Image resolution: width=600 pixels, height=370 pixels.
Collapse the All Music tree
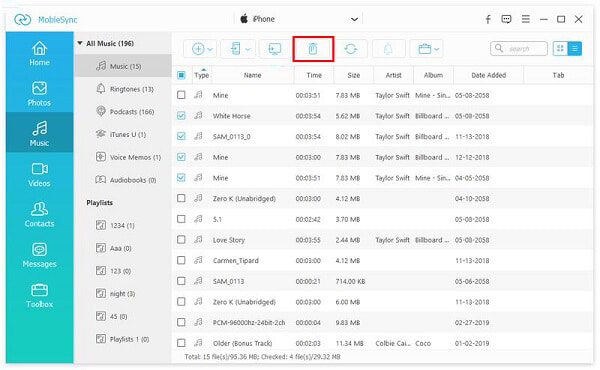pyautogui.click(x=80, y=43)
